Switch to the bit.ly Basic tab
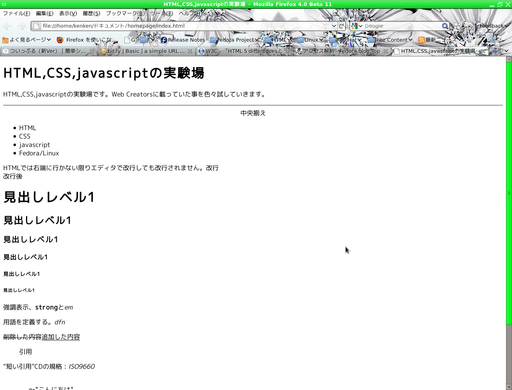This screenshot has height=390, width=512. coord(146,51)
